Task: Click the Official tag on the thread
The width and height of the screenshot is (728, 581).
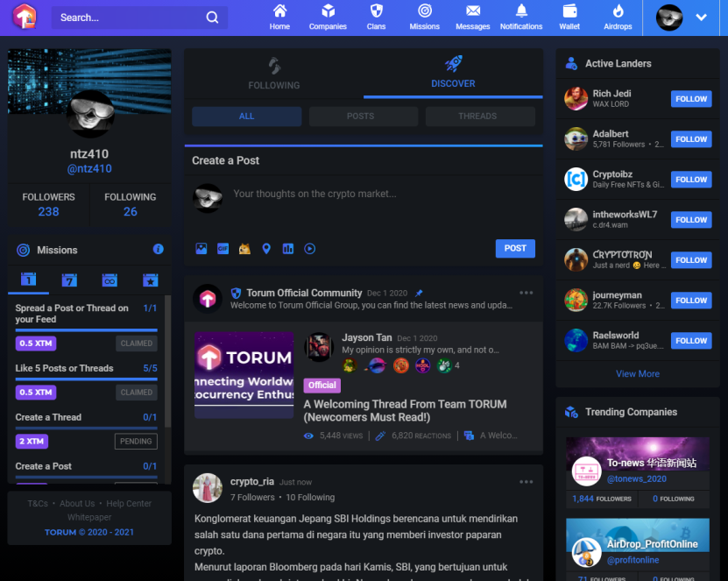Action: coord(322,385)
